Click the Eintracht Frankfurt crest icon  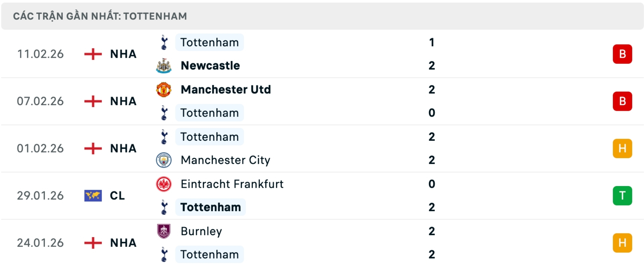[164, 184]
